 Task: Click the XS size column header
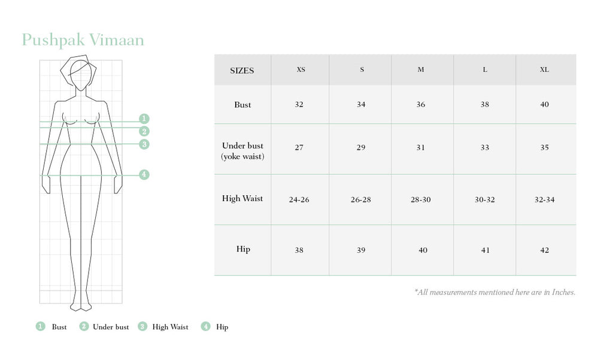(301, 69)
